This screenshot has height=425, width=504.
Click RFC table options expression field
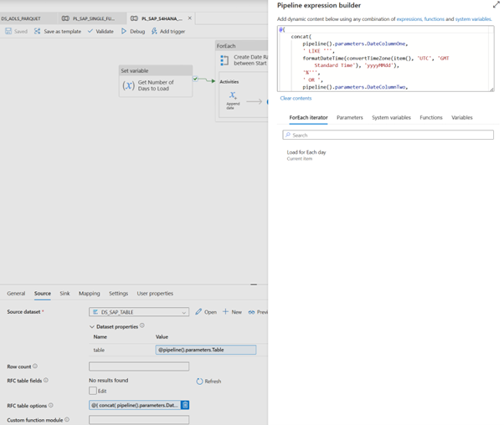click(135, 405)
